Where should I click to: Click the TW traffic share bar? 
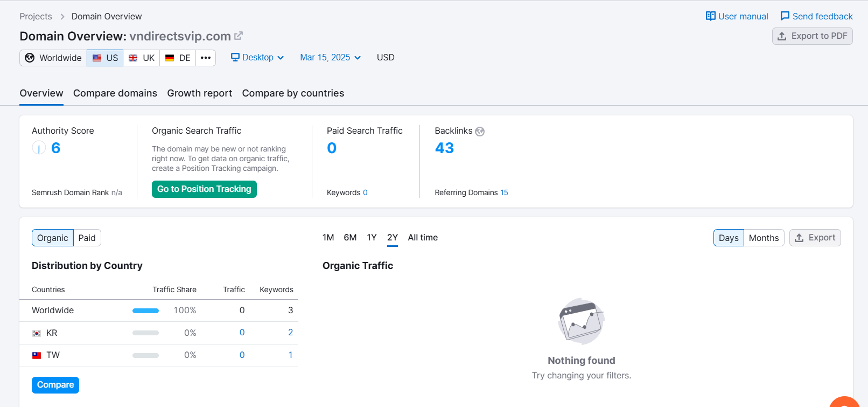click(145, 355)
